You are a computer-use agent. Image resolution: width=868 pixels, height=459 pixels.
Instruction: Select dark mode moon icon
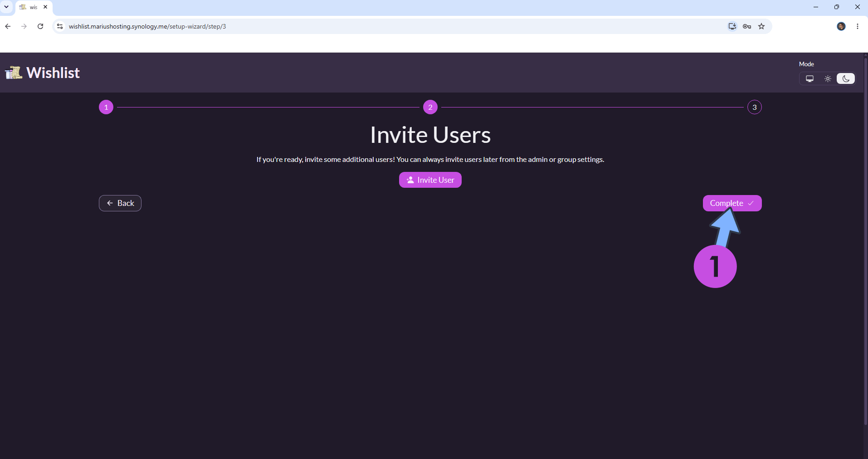coord(846,78)
